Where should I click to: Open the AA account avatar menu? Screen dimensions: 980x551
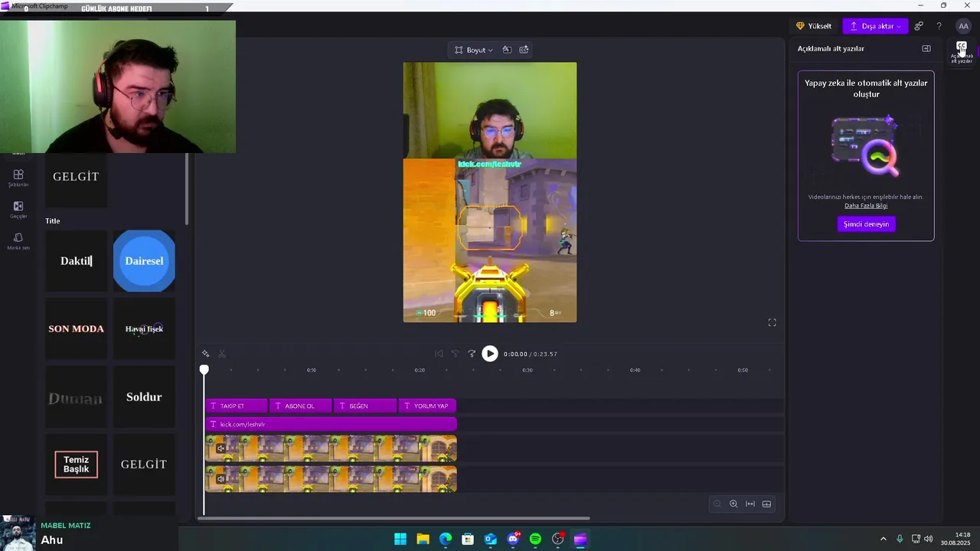click(963, 26)
